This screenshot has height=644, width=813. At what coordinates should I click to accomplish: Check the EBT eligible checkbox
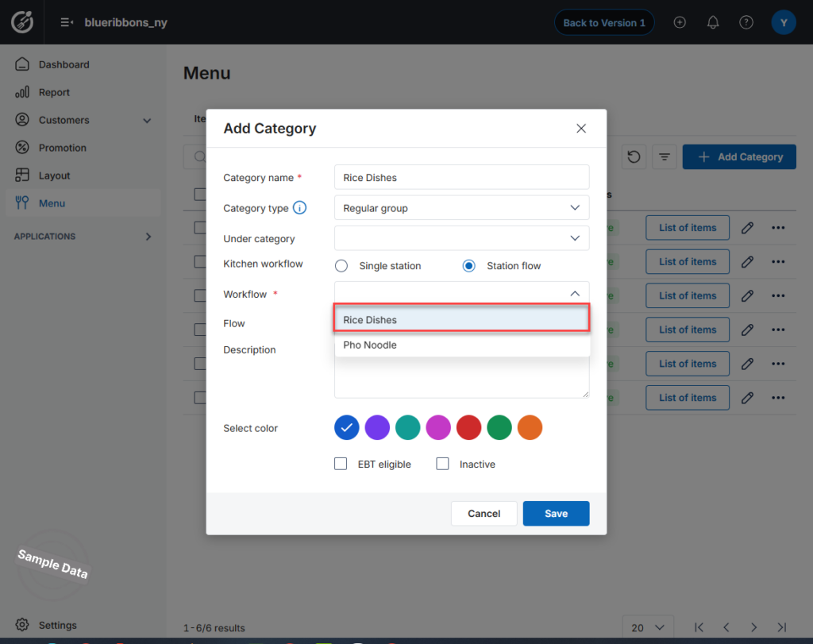pyautogui.click(x=341, y=464)
